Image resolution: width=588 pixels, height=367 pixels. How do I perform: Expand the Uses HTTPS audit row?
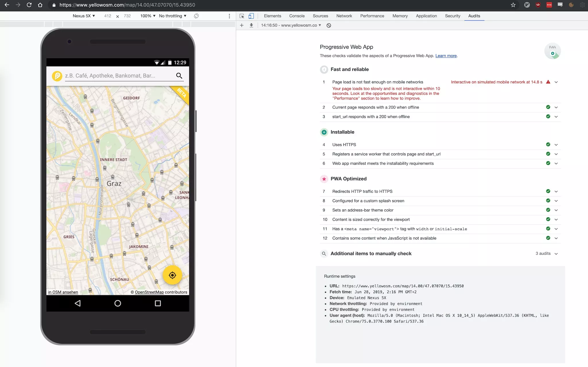pos(556,145)
